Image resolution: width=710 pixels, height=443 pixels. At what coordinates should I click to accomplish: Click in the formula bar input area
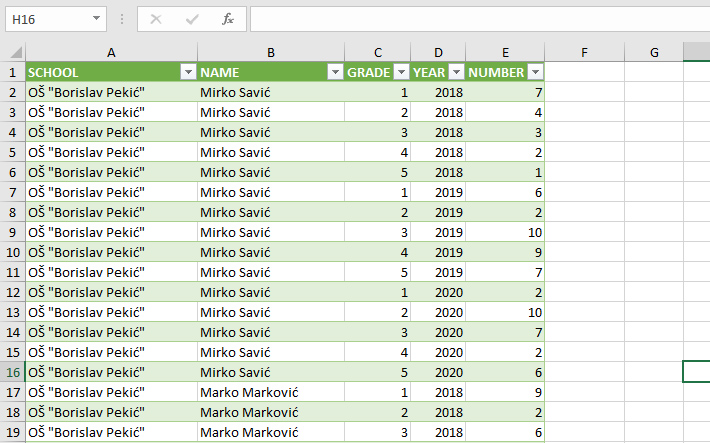point(480,19)
